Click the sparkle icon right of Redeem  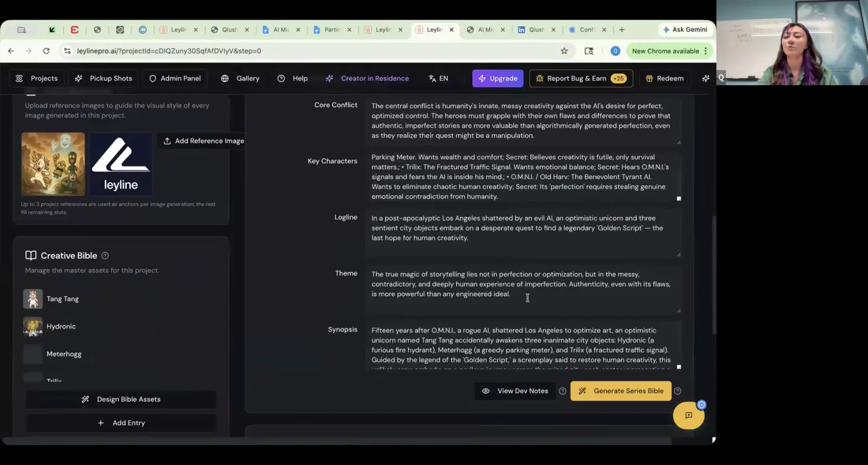[x=706, y=79]
